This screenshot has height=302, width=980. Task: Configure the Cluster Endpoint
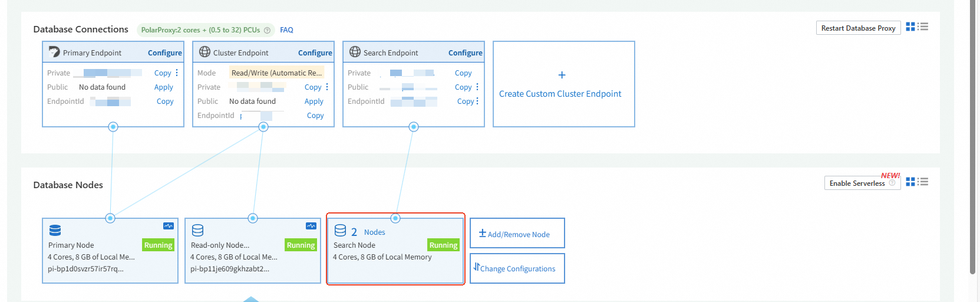[x=315, y=52]
